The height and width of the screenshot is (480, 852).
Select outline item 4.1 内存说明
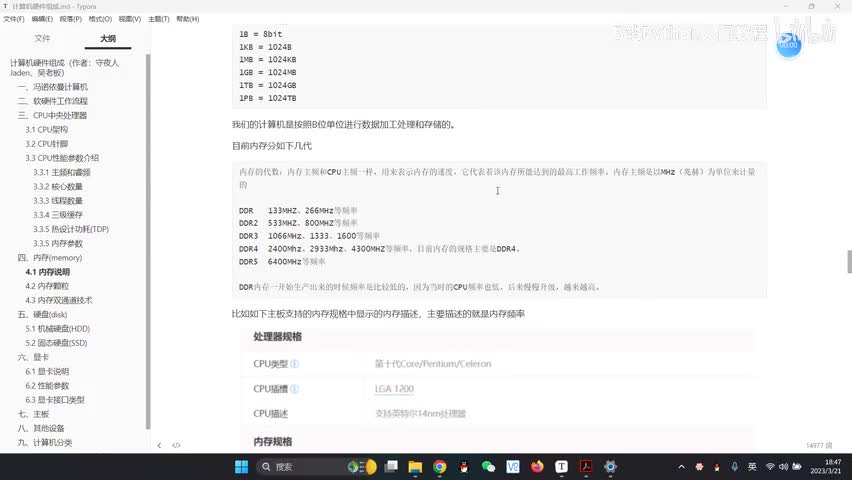pyautogui.click(x=48, y=272)
